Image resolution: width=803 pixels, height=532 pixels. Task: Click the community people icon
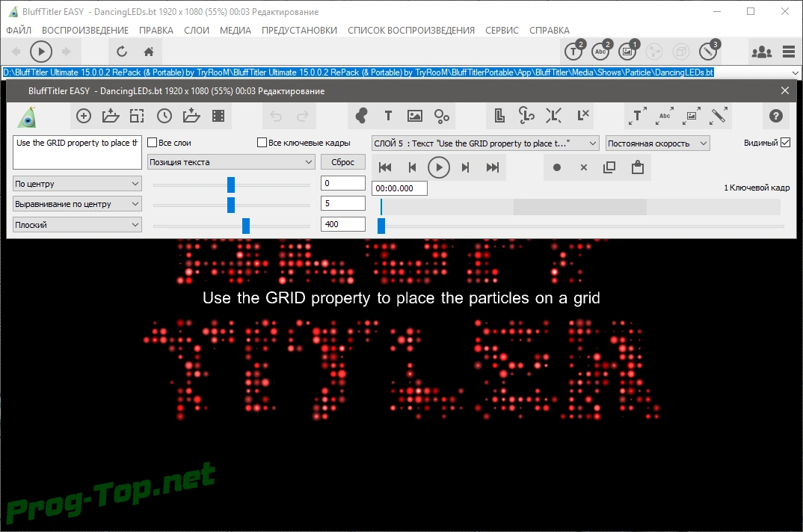click(x=762, y=52)
